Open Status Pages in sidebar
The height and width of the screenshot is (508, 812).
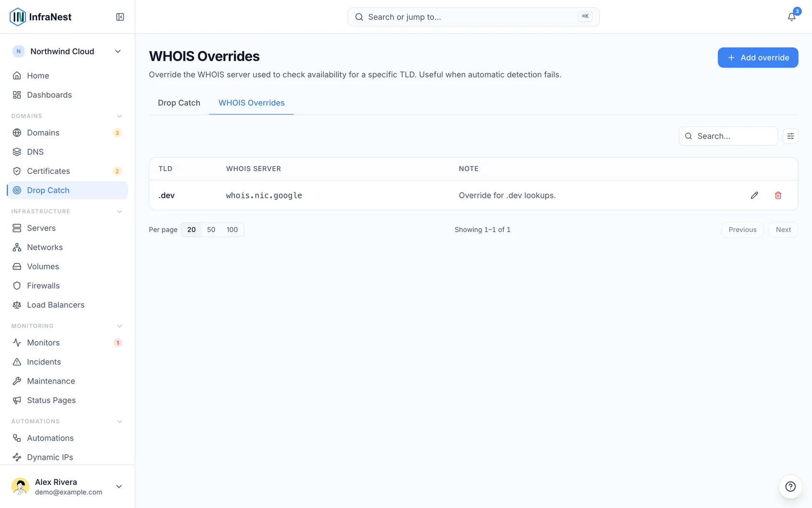click(67, 400)
